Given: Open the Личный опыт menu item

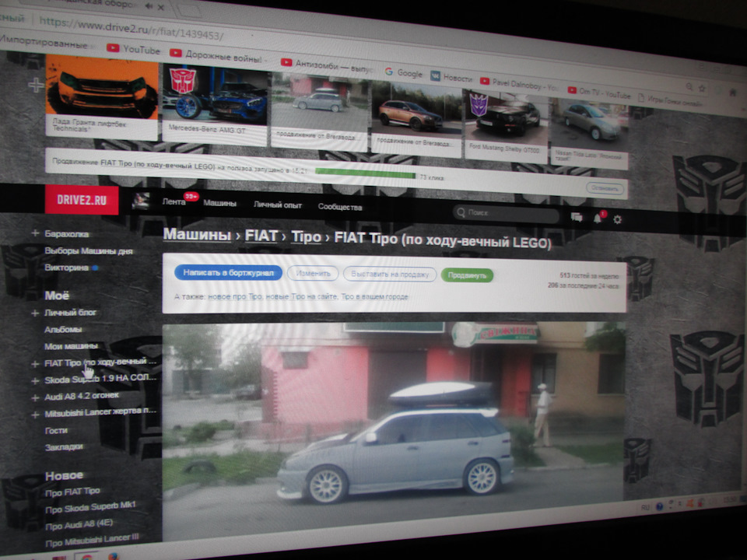Looking at the screenshot, I should pos(278,205).
